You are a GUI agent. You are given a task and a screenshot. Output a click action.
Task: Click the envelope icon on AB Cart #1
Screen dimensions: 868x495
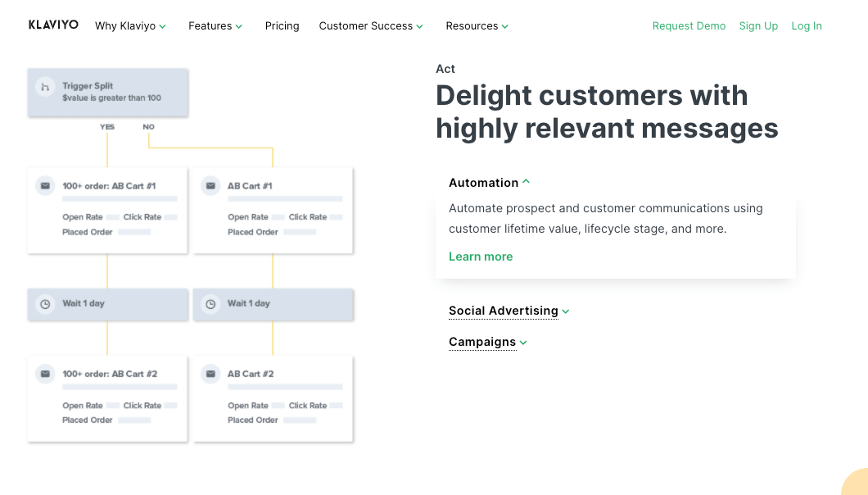[x=210, y=186]
